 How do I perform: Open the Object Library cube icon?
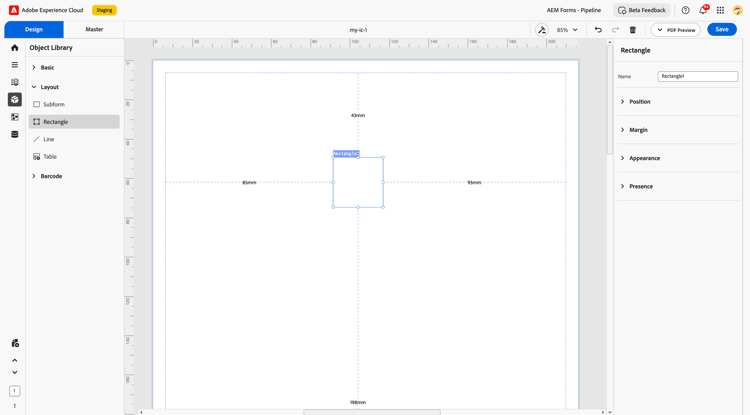[x=14, y=100]
